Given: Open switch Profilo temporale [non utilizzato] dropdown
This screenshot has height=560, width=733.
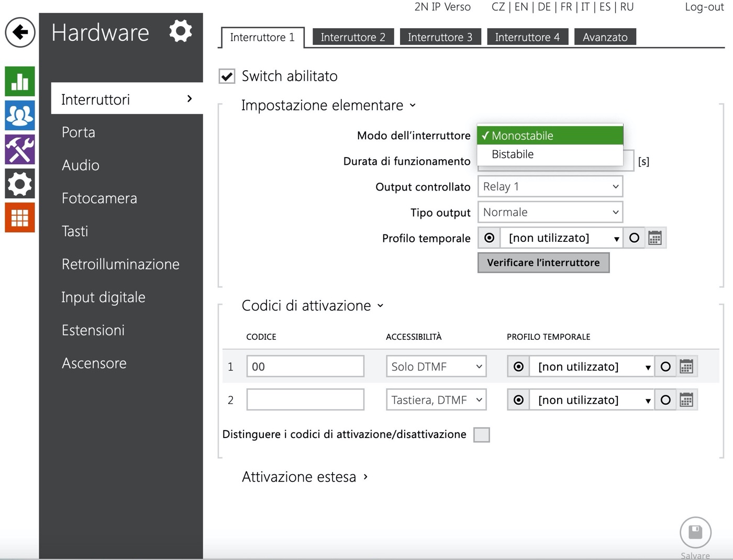Looking at the screenshot, I should [x=562, y=238].
